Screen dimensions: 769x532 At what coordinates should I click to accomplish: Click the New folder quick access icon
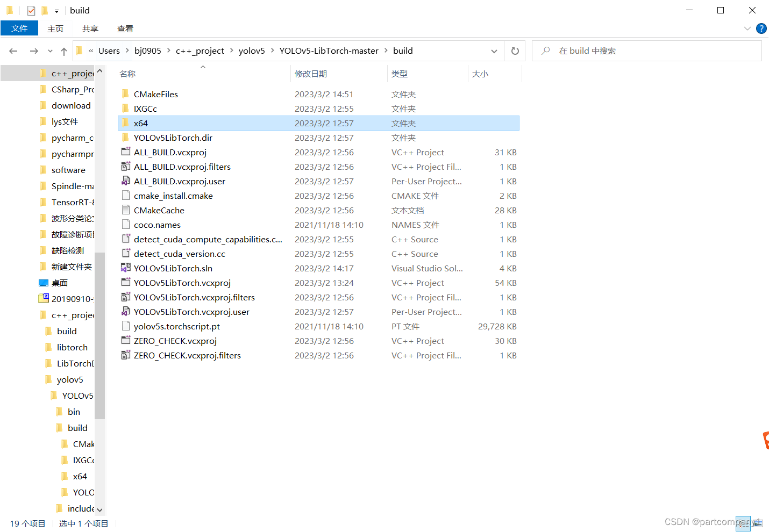tap(45, 10)
